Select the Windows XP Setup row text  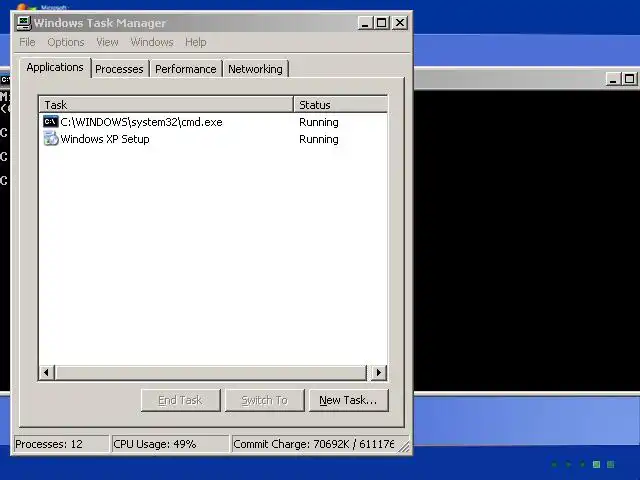pyautogui.click(x=105, y=139)
